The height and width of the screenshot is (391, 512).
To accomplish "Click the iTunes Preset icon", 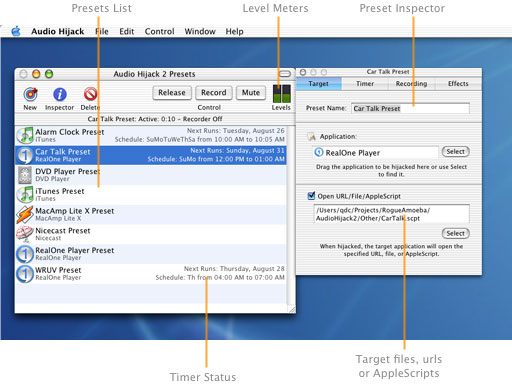I will click(x=25, y=194).
